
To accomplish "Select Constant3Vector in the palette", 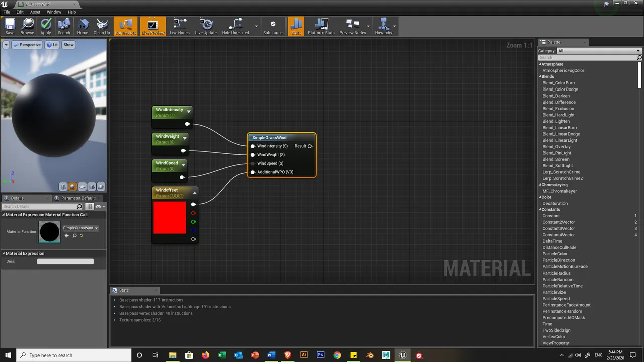I will [558, 228].
